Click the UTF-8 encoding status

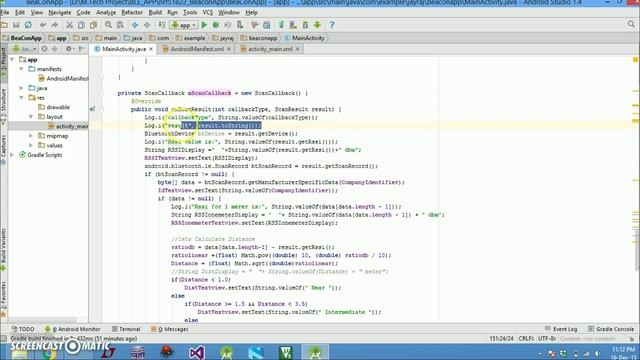coord(547,339)
